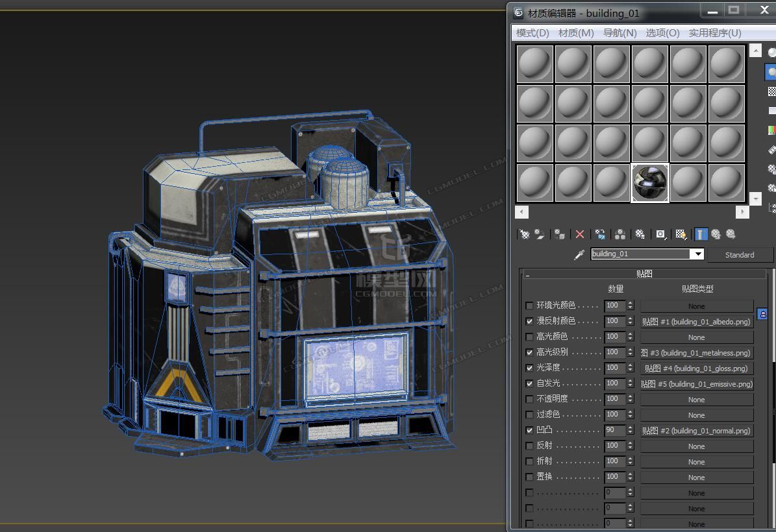The width and height of the screenshot is (776, 532).
Task: Toggle Show Shaded Material in Viewport
Action: (681, 234)
